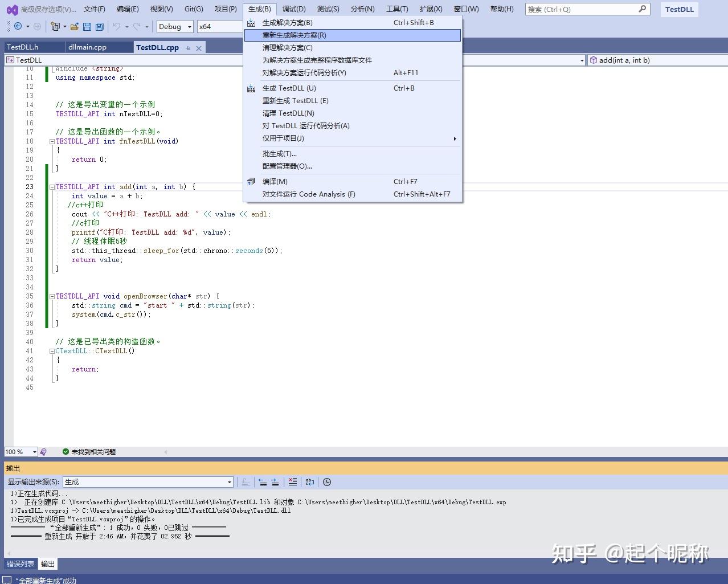Collapse the fnTestDLL function block
This screenshot has width=728, height=584.
(x=52, y=141)
